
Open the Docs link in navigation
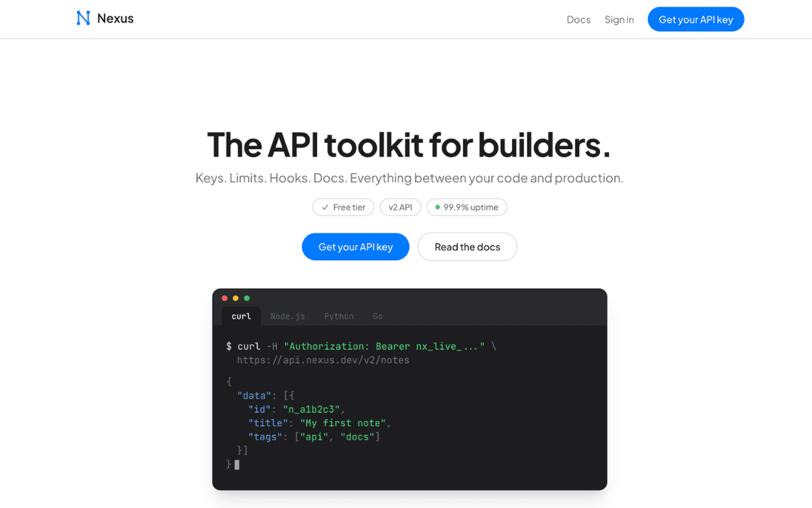(x=578, y=20)
